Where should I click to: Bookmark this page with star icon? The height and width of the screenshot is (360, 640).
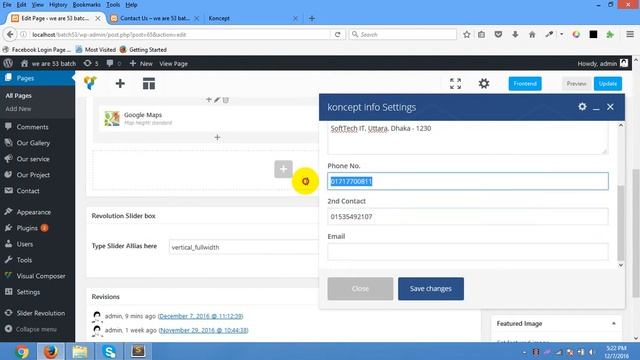[x=467, y=34]
